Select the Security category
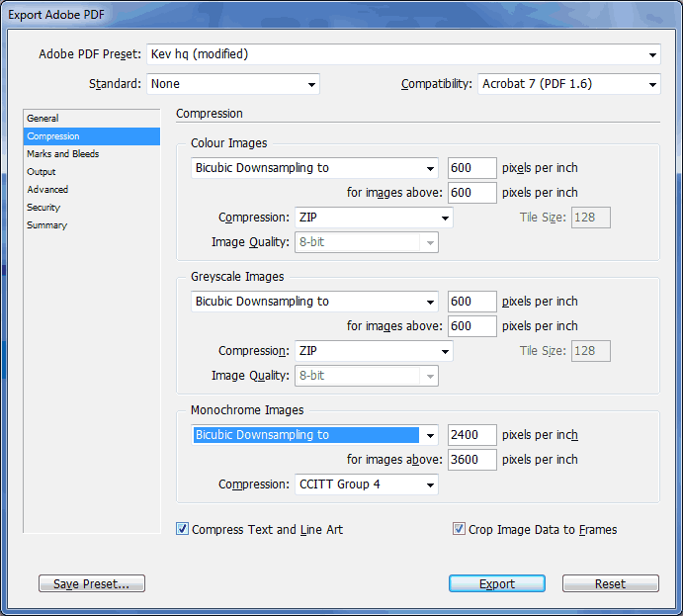 92,208
